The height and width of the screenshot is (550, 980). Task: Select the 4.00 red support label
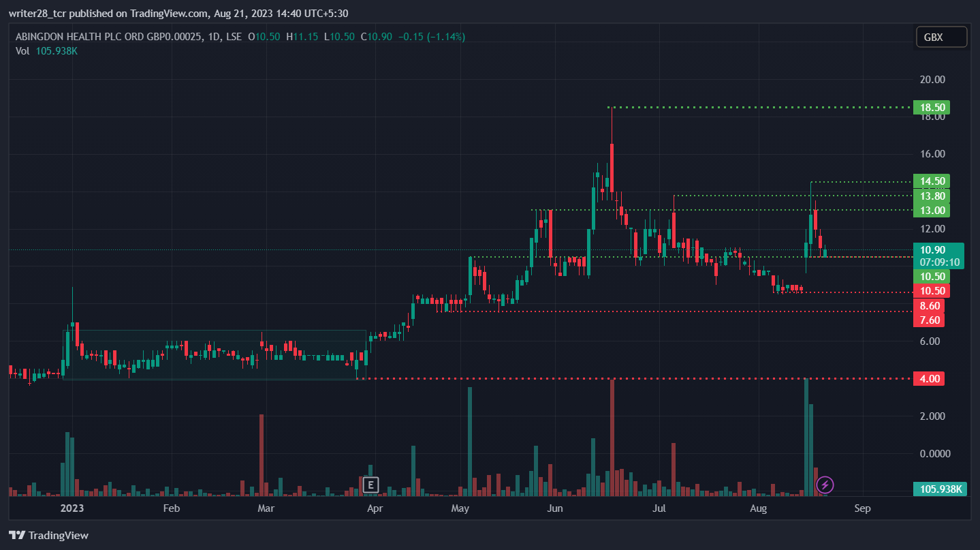coord(929,378)
